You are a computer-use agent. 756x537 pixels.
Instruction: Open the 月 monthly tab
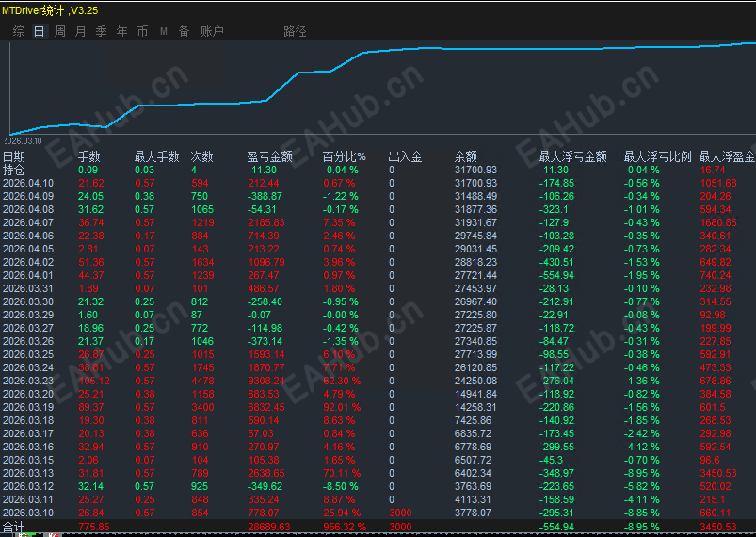pyautogui.click(x=81, y=31)
